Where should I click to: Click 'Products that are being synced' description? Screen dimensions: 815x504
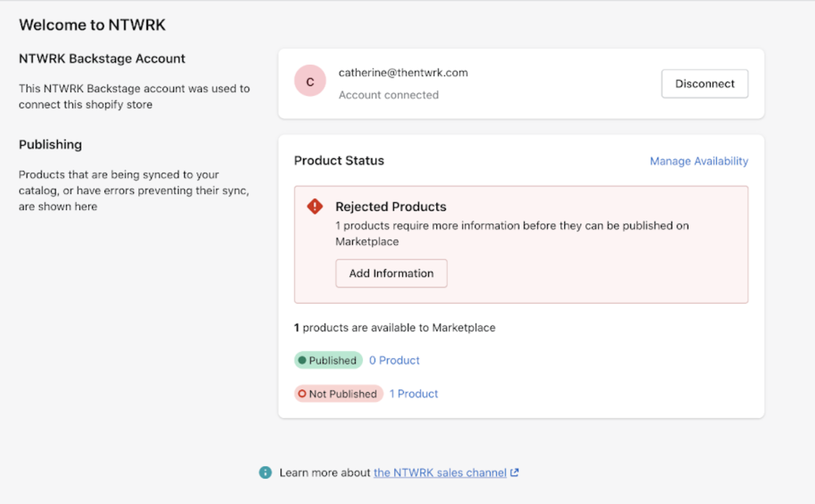(134, 190)
